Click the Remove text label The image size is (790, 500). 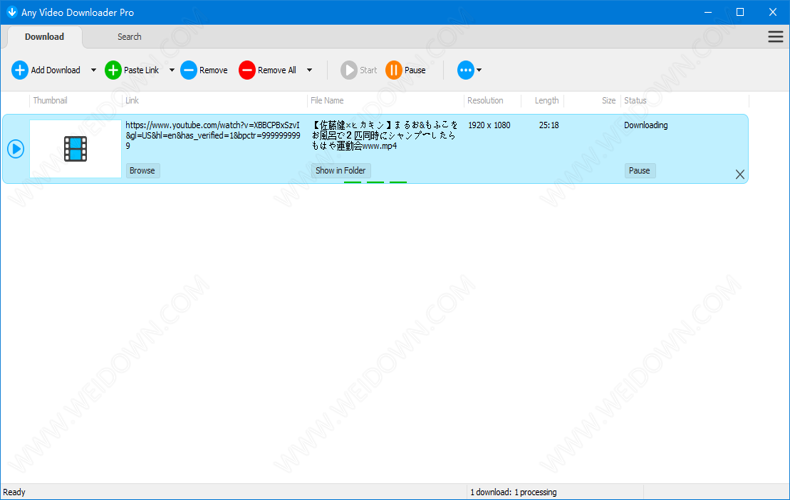click(x=213, y=70)
